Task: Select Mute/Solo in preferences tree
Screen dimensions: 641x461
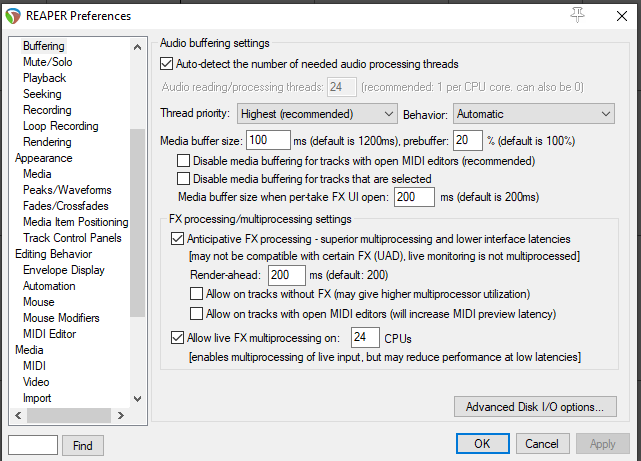Action: [45, 62]
